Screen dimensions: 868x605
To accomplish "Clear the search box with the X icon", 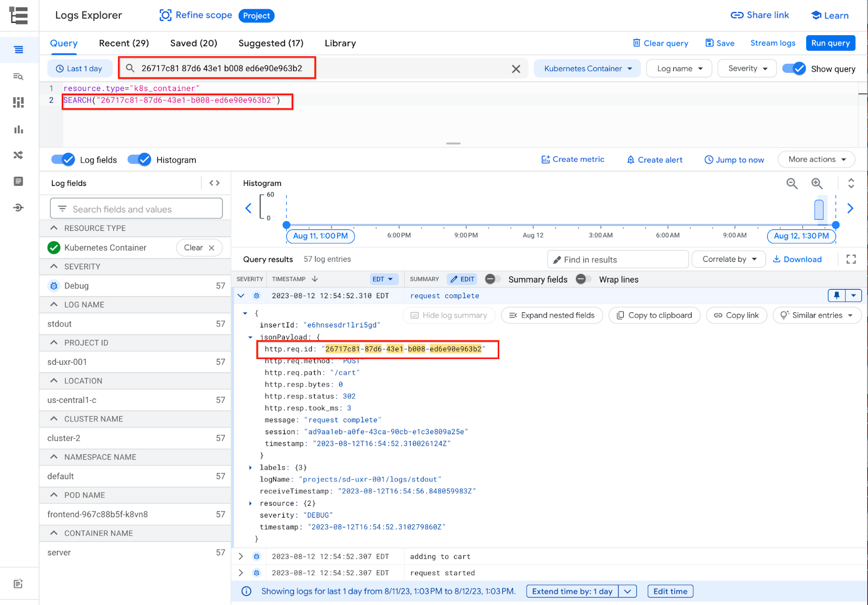I will (516, 69).
